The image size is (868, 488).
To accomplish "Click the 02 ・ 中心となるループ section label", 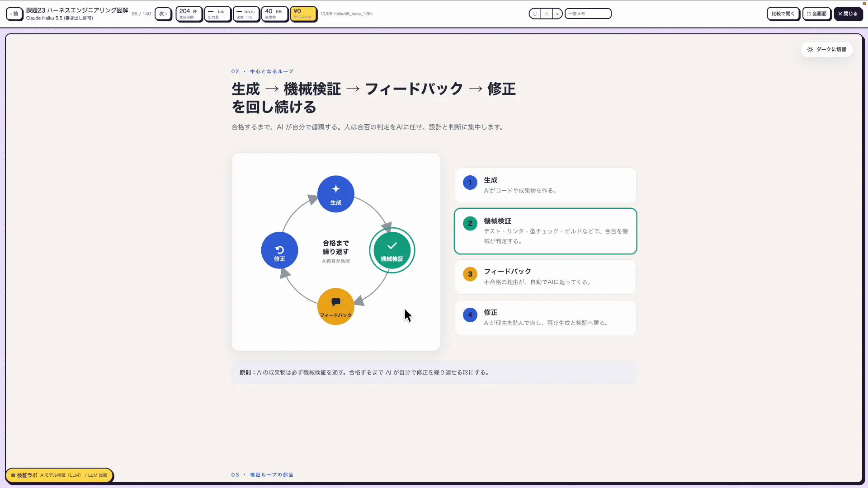I will (262, 71).
